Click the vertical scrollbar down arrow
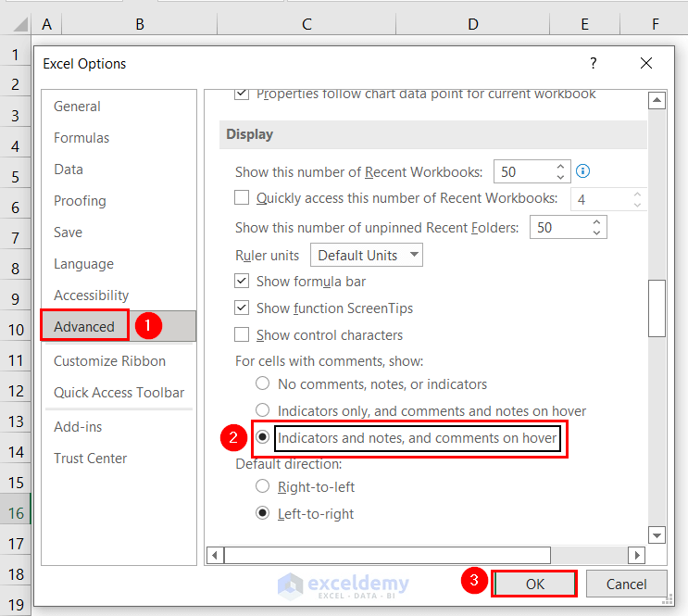688x616 pixels. click(657, 534)
